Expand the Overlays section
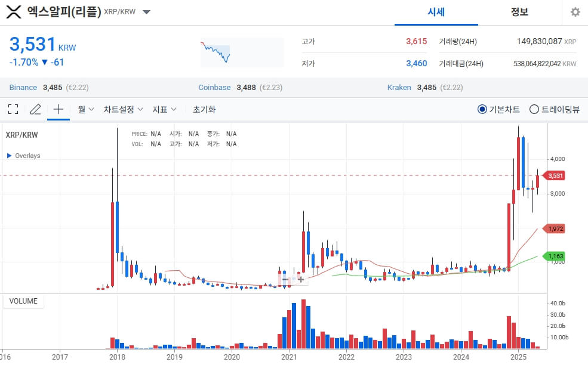 coord(23,156)
